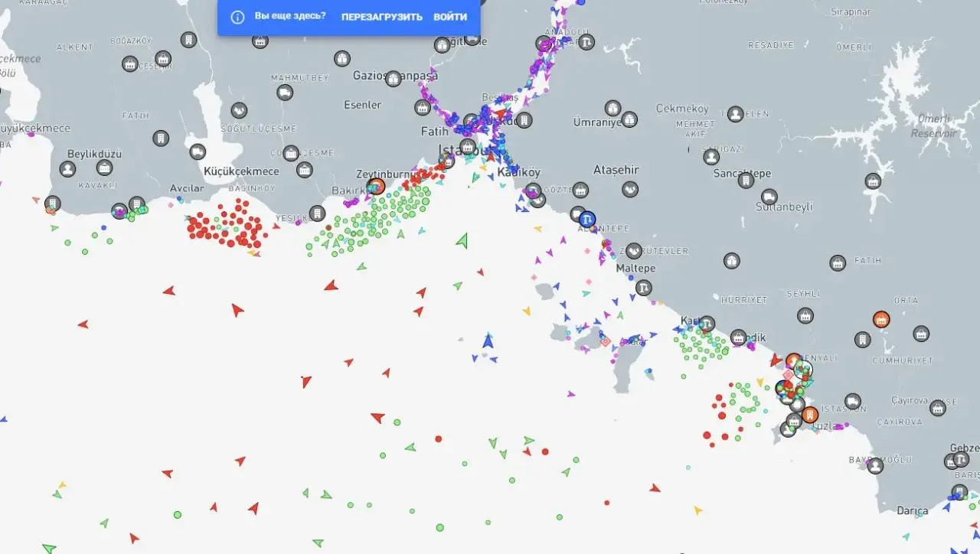Open the handshake marker below Ataşehir
The width and height of the screenshot is (980, 554).
pos(630,188)
